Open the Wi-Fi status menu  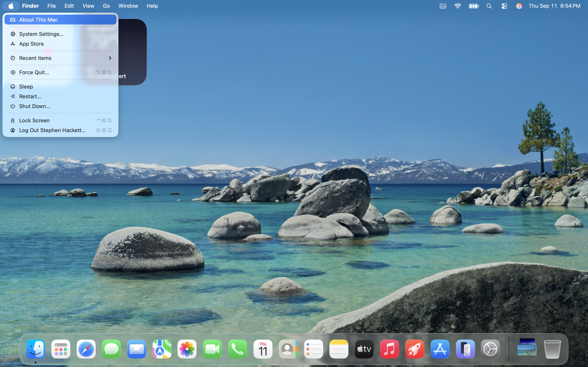(x=458, y=6)
